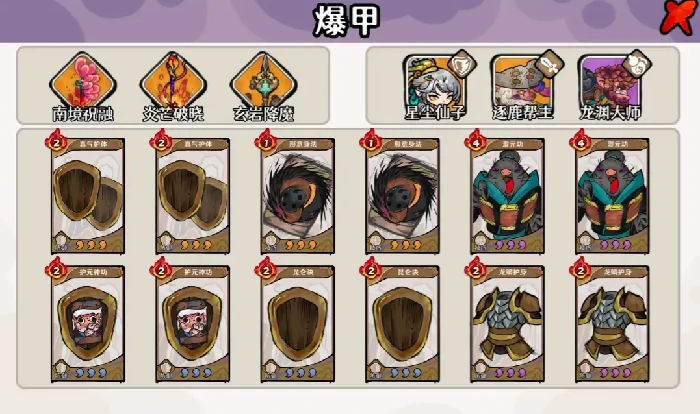
Task: Choose the rightmost 真气护体 double-shield card
Action: pos(192,196)
